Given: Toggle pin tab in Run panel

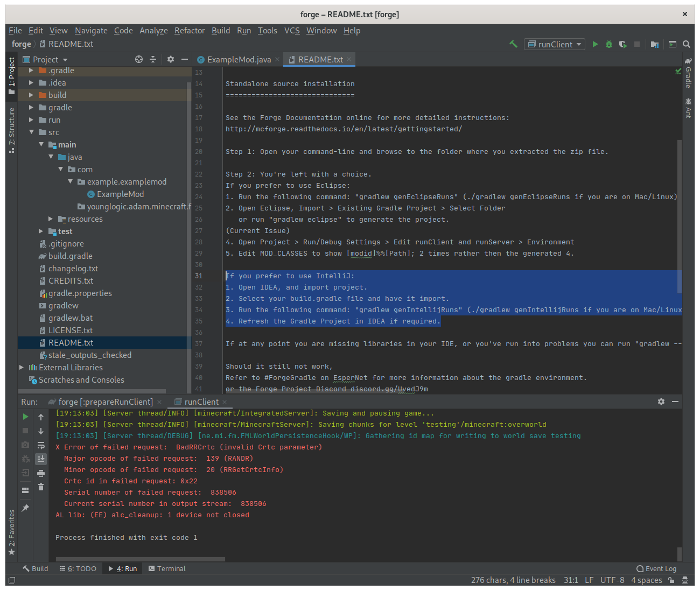Looking at the screenshot, I should [x=25, y=508].
